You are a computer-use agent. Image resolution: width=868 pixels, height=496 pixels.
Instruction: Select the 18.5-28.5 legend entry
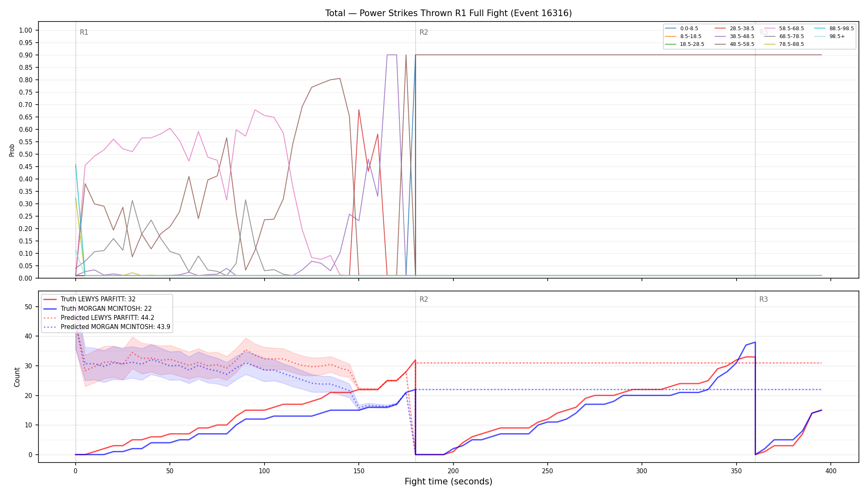point(685,44)
